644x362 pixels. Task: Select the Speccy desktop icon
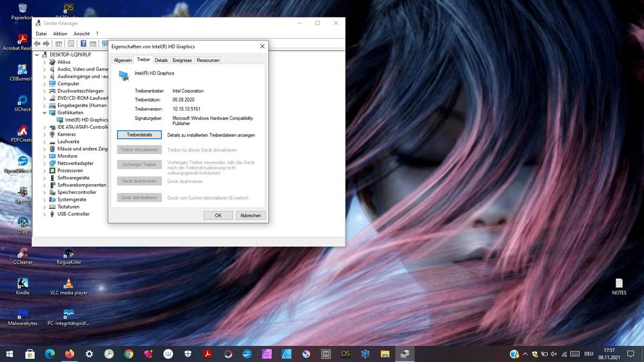[x=22, y=195]
